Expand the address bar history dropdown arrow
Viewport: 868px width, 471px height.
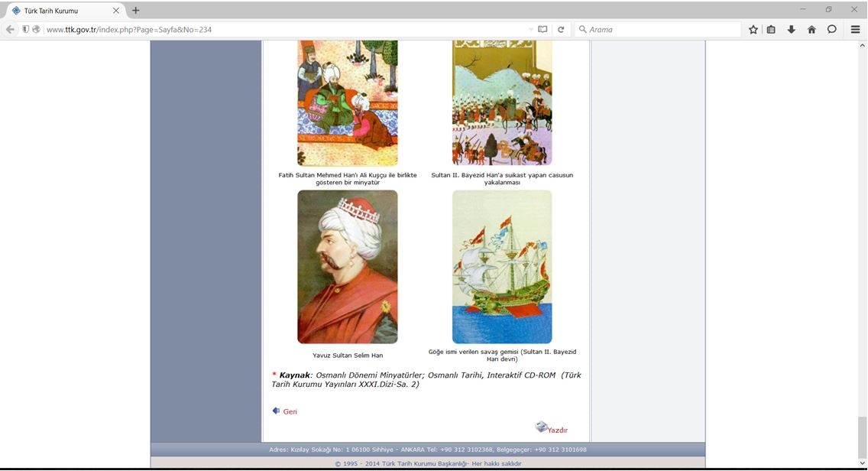(531, 29)
